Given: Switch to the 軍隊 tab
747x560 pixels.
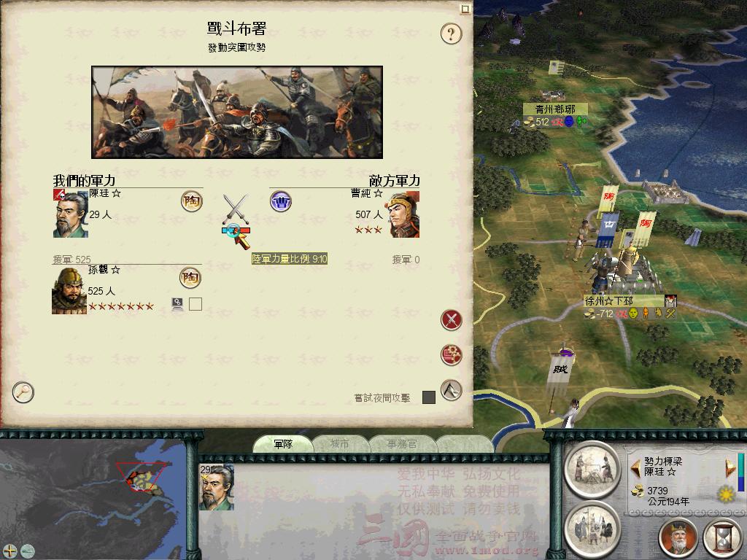Looking at the screenshot, I should tap(283, 444).
